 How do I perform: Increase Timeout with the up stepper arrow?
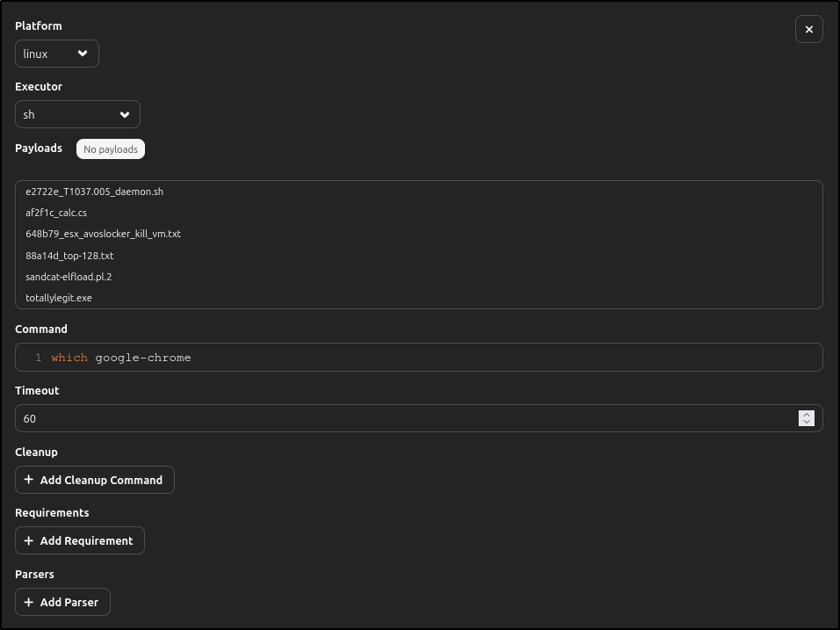(807, 415)
